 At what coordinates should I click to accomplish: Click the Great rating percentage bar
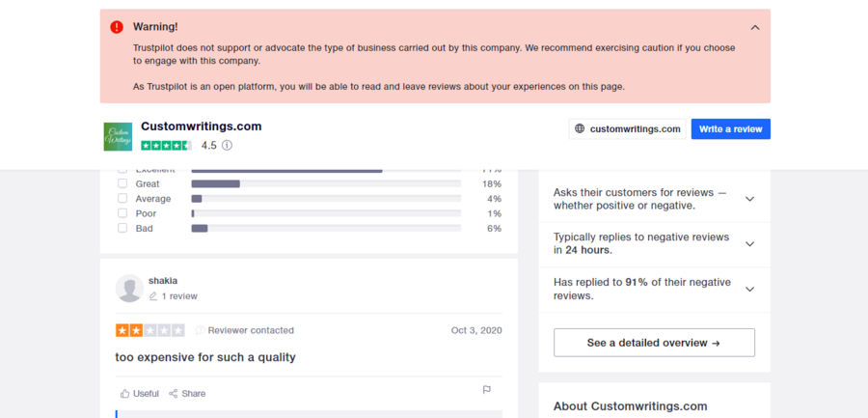coord(326,183)
